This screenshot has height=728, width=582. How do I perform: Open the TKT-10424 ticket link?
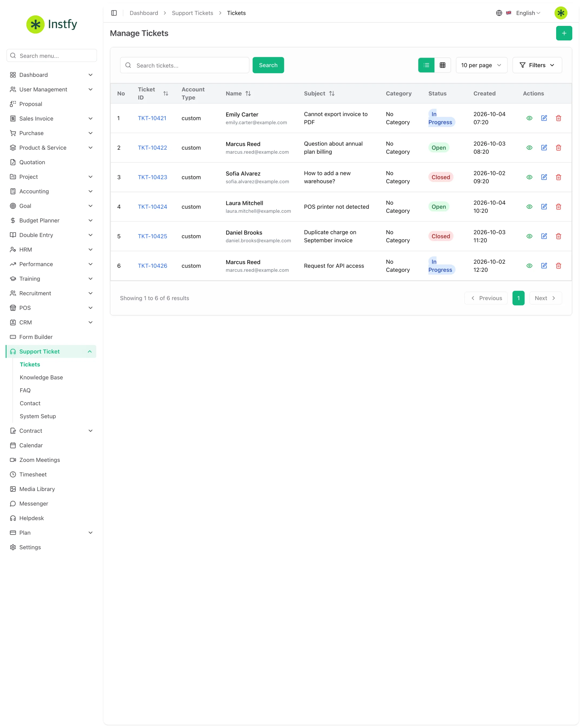coord(153,207)
